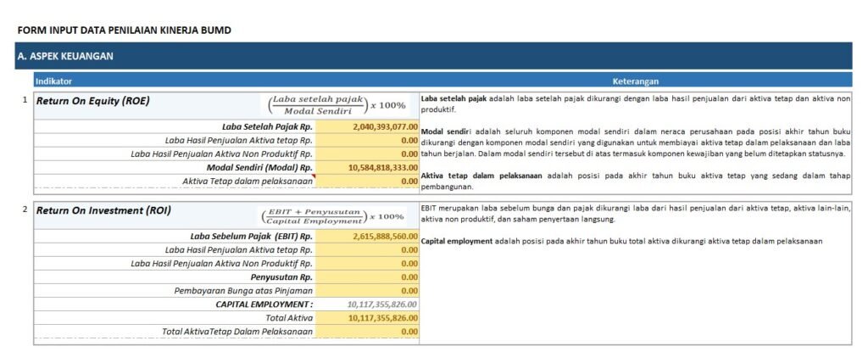Select the Modal Sendiri value 10,584,818,333.00

pyautogui.click(x=367, y=167)
